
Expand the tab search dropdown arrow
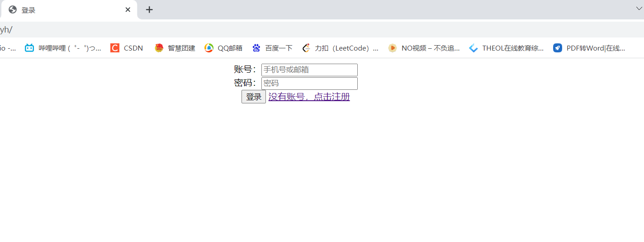[639, 8]
